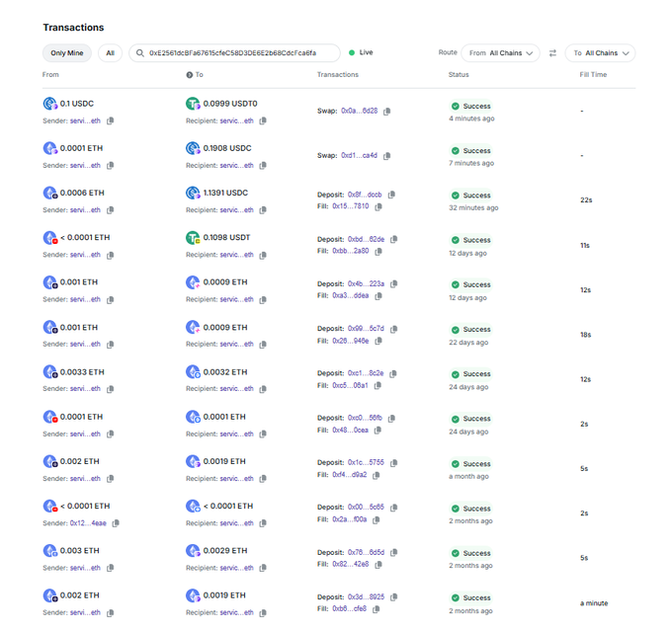Click the info icon next to To header
The image size is (672, 631).
pos(189,75)
